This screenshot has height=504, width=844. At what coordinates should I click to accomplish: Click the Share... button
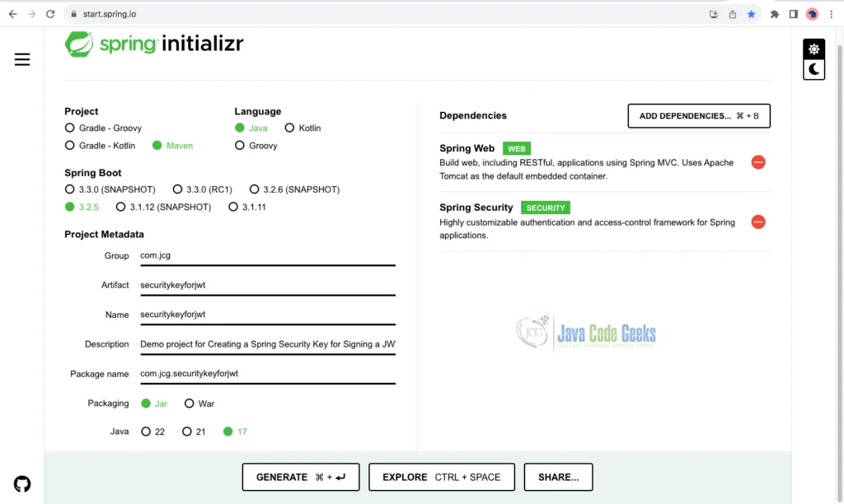pos(558,477)
